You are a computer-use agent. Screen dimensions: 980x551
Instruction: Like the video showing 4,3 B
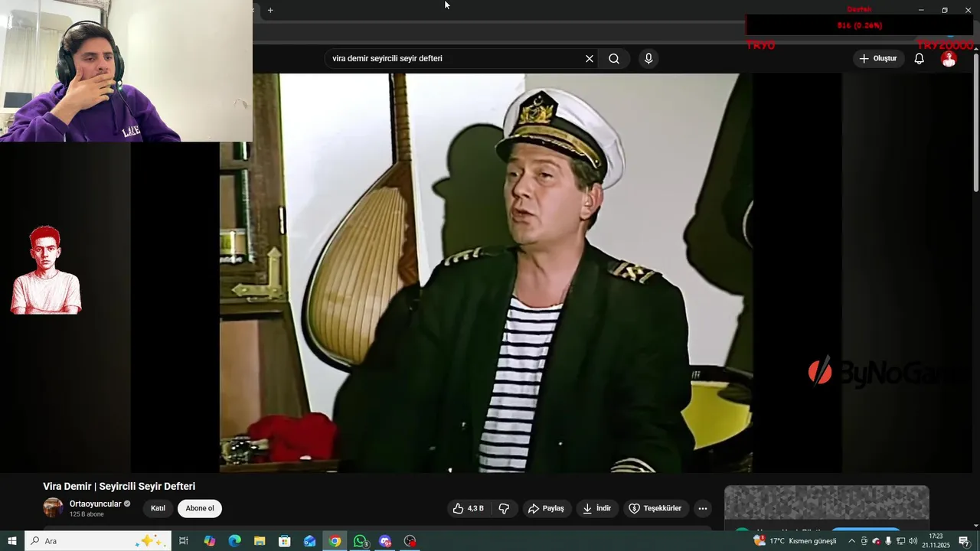pyautogui.click(x=468, y=508)
